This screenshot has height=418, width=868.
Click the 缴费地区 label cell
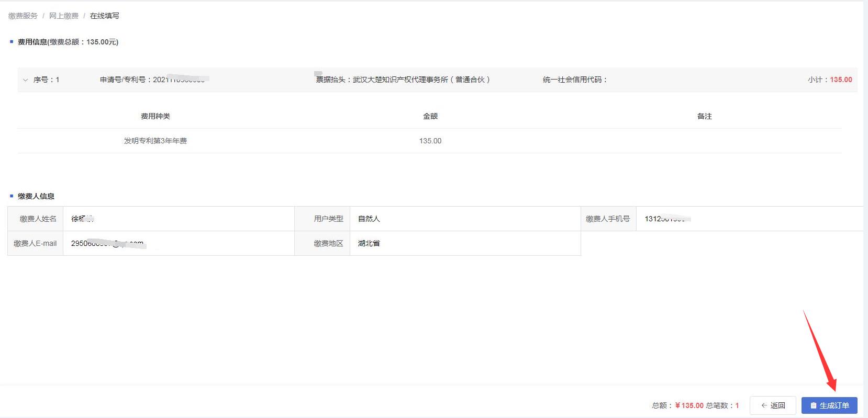tap(322, 243)
